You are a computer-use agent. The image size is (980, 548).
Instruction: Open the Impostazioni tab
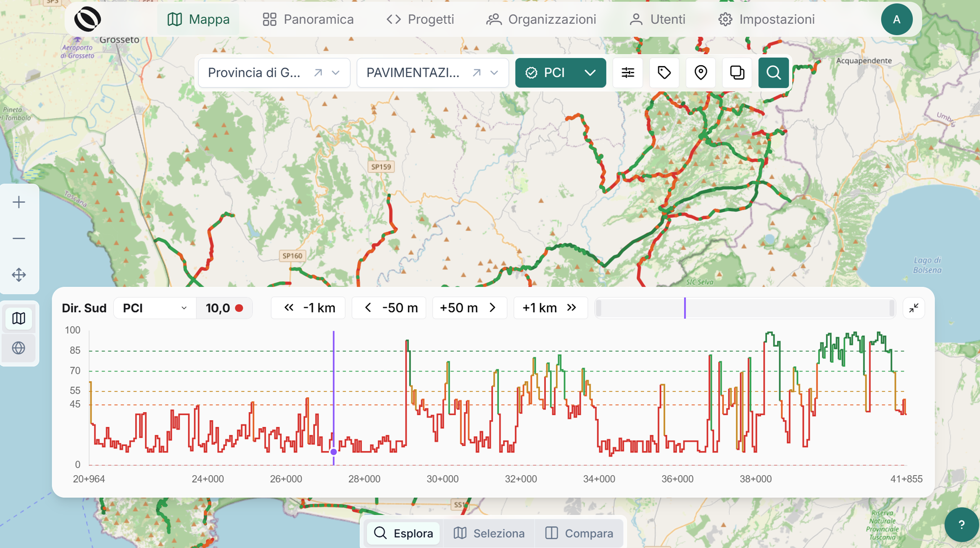[767, 19]
